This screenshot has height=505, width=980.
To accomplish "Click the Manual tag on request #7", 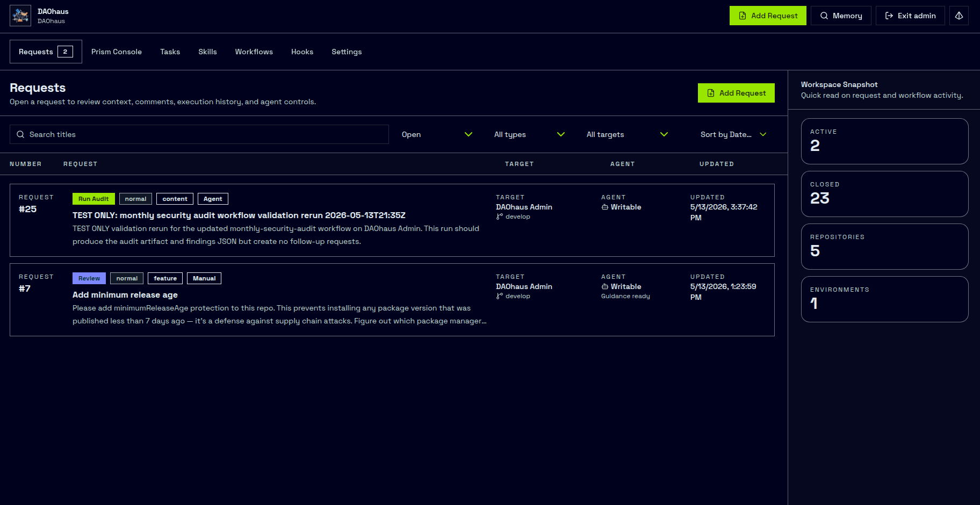I will pos(204,278).
